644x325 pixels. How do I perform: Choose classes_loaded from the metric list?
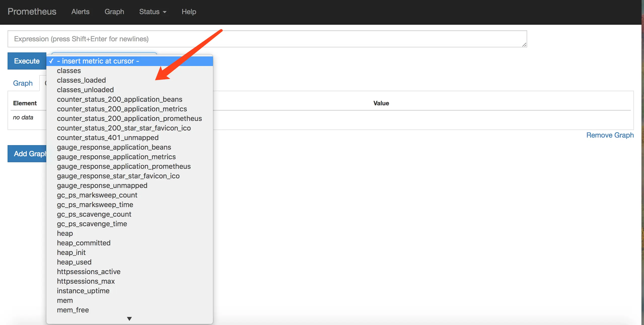coord(81,80)
